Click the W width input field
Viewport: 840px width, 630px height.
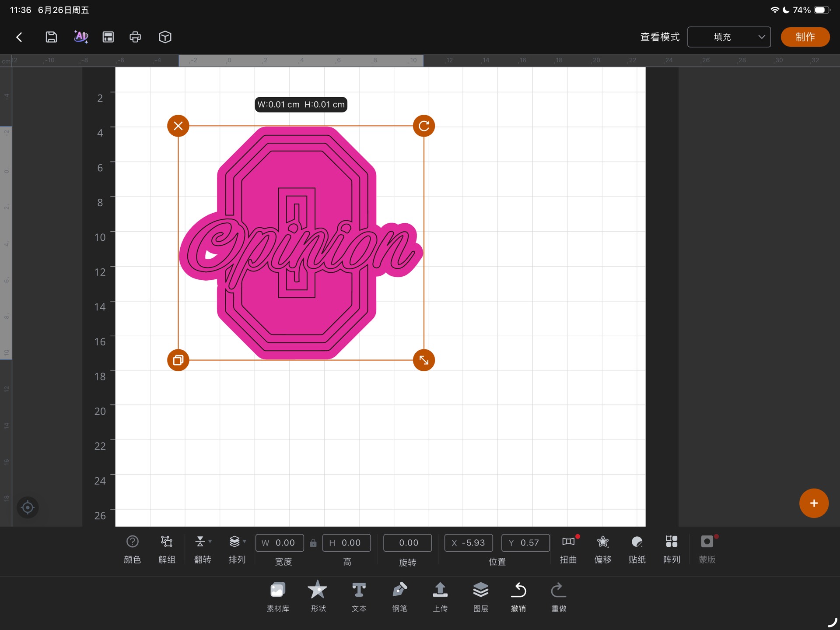[280, 543]
